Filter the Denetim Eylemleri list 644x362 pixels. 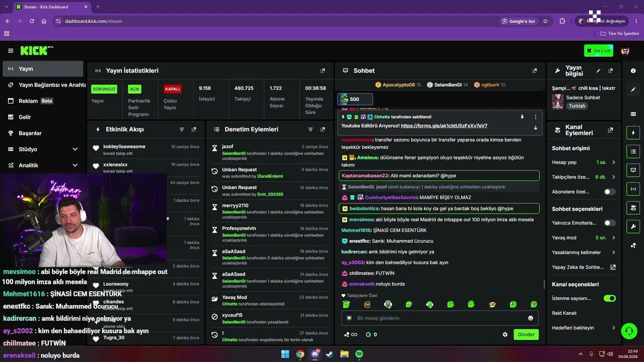[x=310, y=129]
